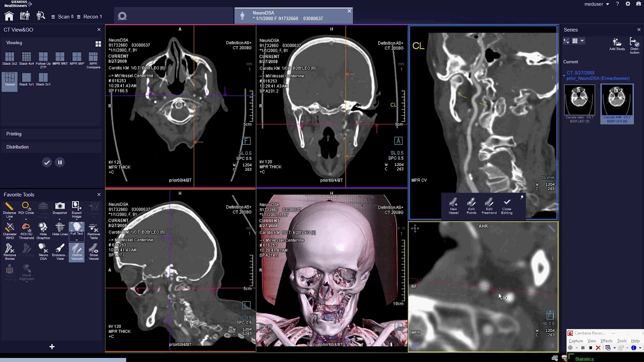Choose the Follow Up 2TP layout
Viewport: 644px width, 362px height.
43,60
